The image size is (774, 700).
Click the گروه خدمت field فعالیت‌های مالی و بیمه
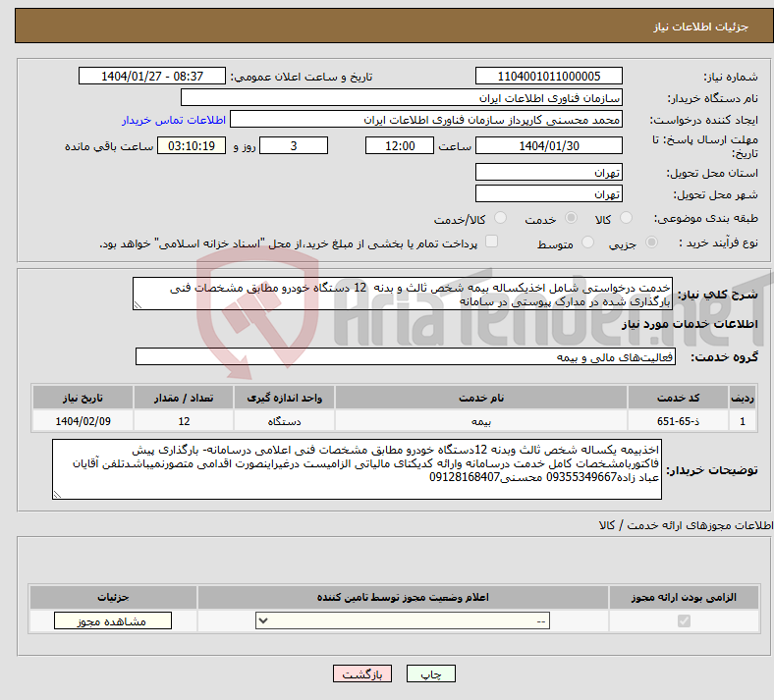coord(406,356)
